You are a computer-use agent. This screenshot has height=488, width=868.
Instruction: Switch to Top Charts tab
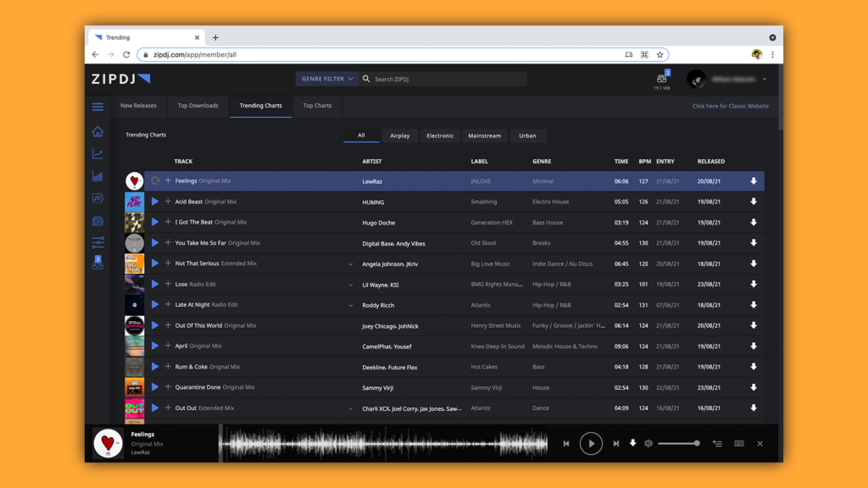tap(317, 106)
